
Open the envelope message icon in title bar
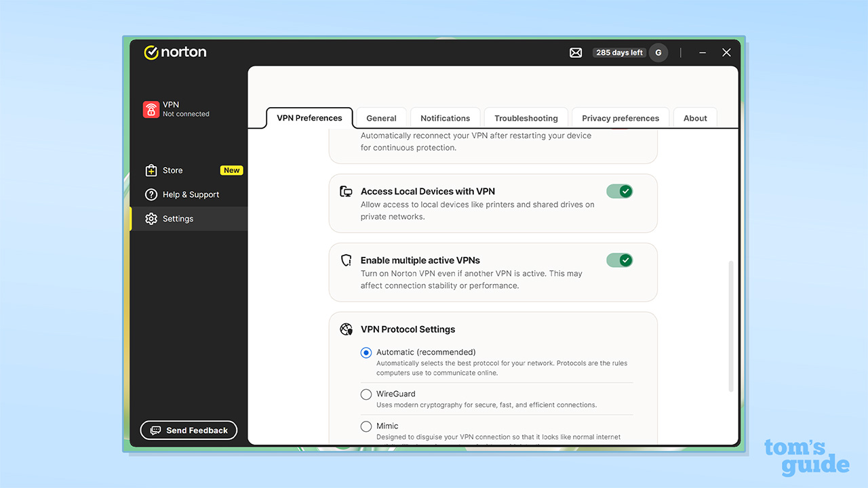point(575,52)
